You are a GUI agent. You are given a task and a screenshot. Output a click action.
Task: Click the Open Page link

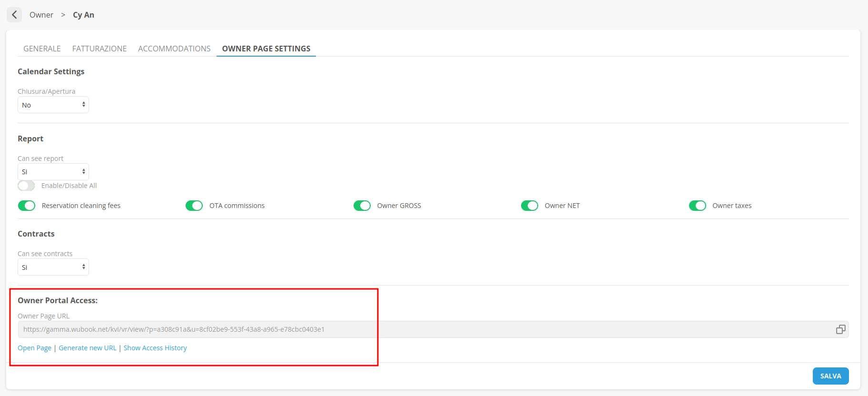coord(34,348)
